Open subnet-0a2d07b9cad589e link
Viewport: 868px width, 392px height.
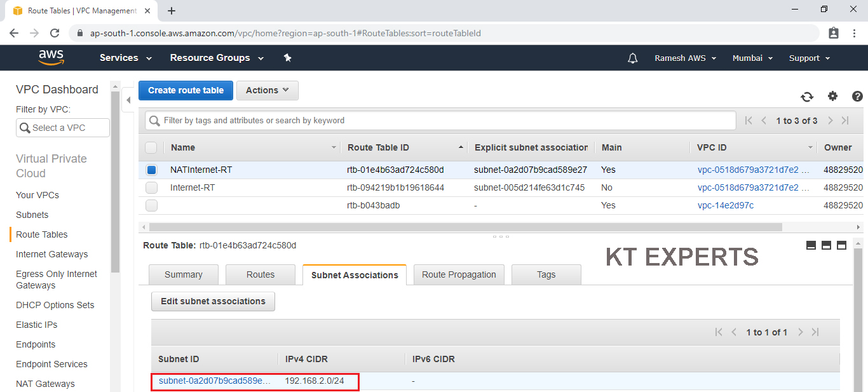(214, 381)
